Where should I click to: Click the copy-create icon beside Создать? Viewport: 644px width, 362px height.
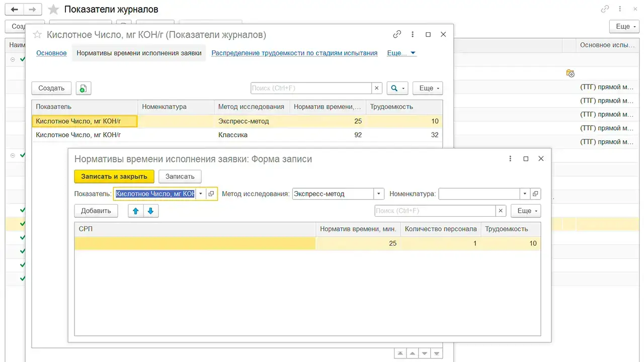[x=84, y=88]
